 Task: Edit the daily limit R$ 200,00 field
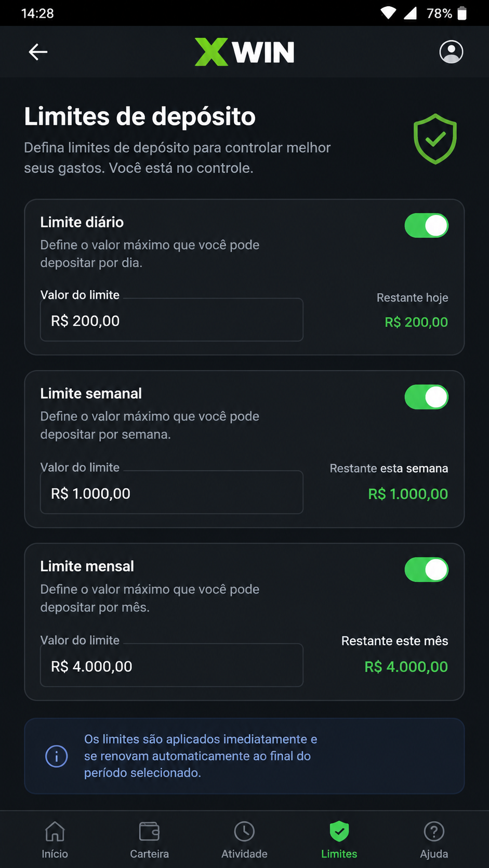point(171,320)
